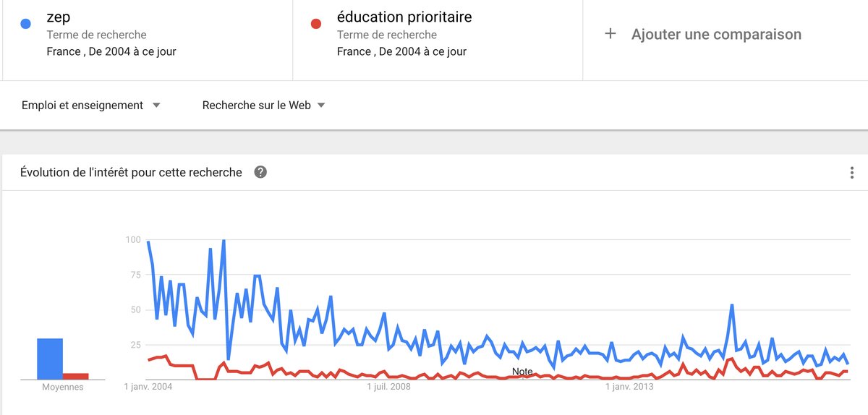
Task: Click the blue Moyennes average bar
Action: coord(50,359)
